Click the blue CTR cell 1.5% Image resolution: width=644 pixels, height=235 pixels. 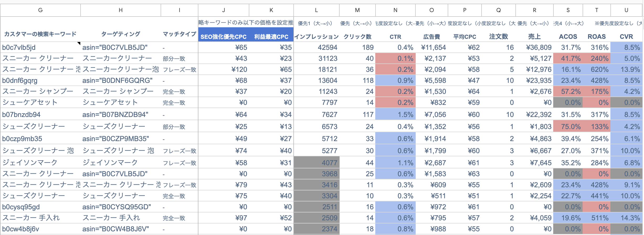click(x=395, y=114)
